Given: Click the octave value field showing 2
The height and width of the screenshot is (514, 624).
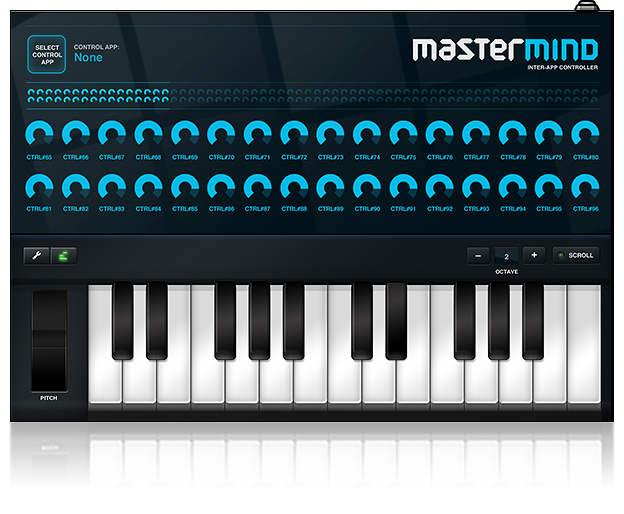Looking at the screenshot, I should pyautogui.click(x=506, y=256).
